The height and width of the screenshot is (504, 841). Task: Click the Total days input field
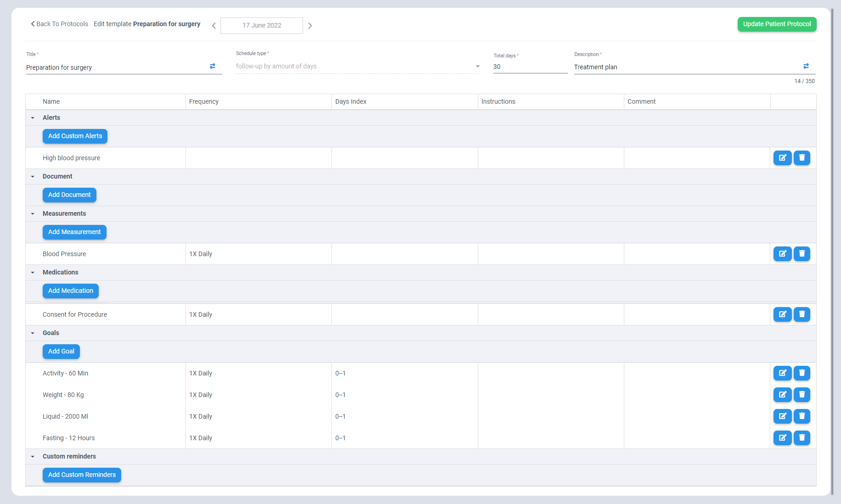[x=530, y=67]
